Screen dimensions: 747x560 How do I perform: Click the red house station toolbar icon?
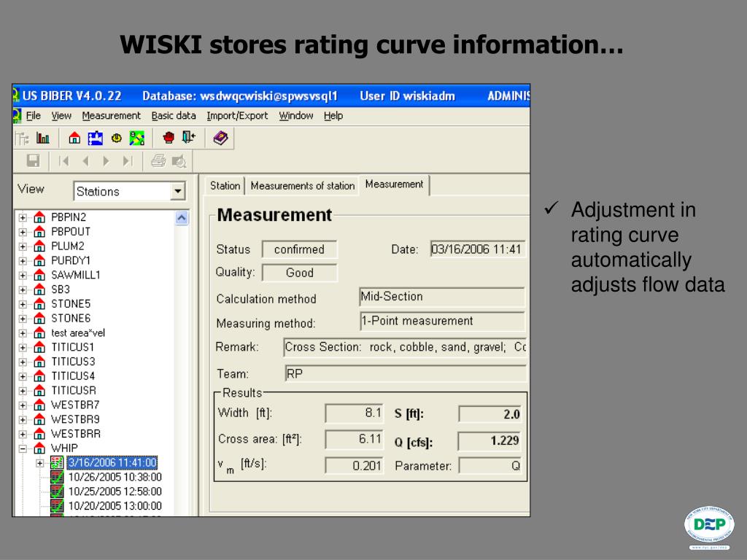point(74,138)
